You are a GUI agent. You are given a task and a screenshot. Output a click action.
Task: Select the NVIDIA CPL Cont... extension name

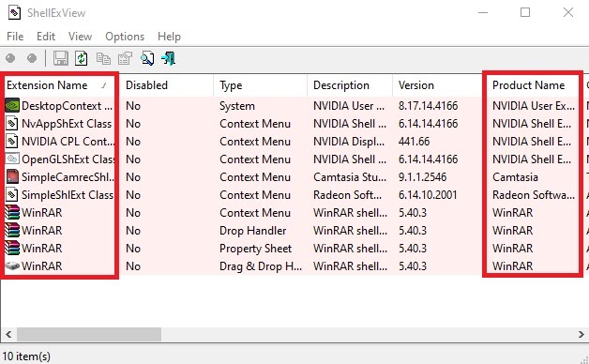click(x=68, y=142)
